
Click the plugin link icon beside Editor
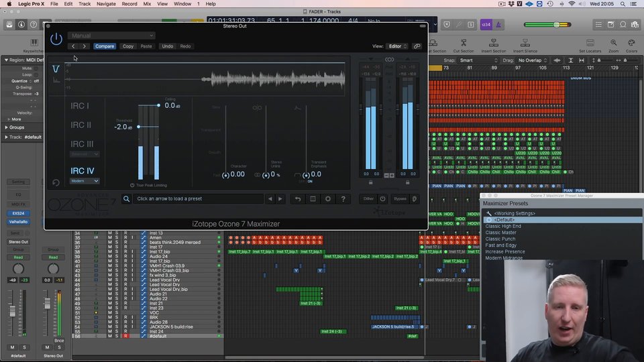(417, 46)
